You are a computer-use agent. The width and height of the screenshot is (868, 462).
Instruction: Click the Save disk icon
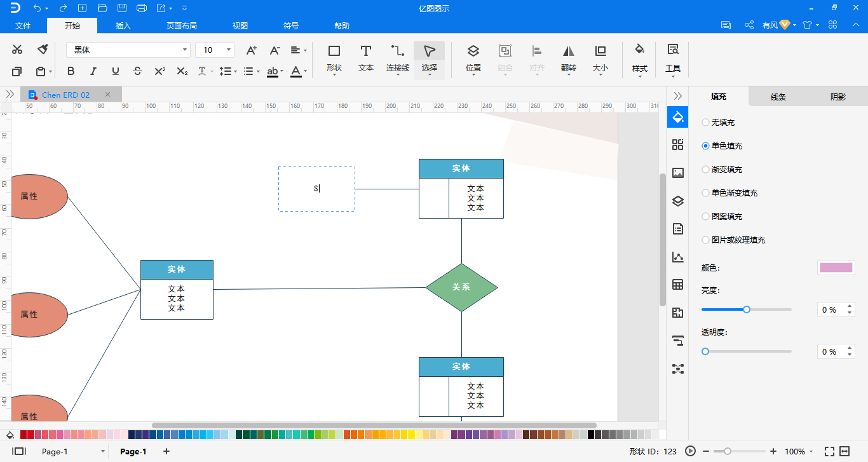122,8
